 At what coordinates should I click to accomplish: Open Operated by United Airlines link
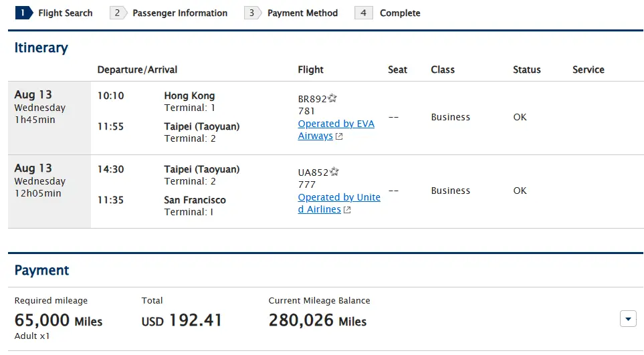(x=339, y=203)
